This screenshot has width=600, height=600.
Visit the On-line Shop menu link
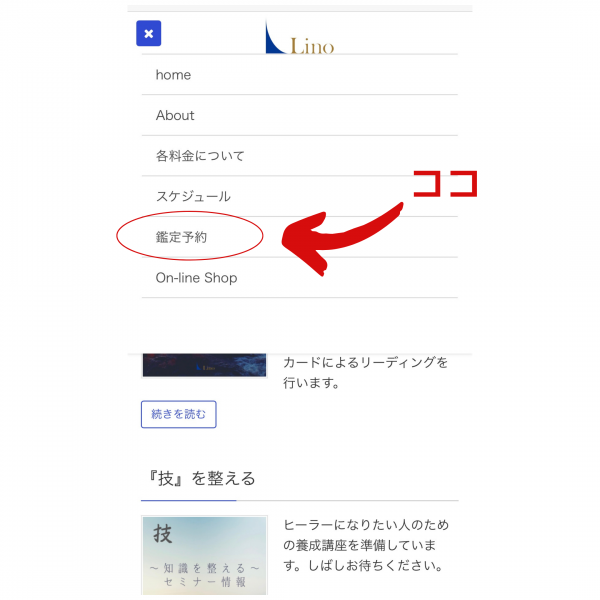tap(300, 277)
